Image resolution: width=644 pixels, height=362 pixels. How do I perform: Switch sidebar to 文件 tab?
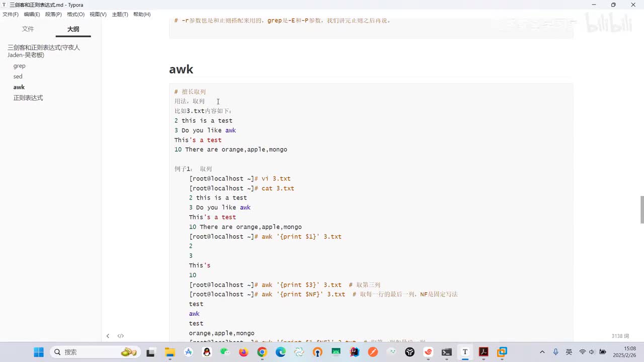point(28,29)
